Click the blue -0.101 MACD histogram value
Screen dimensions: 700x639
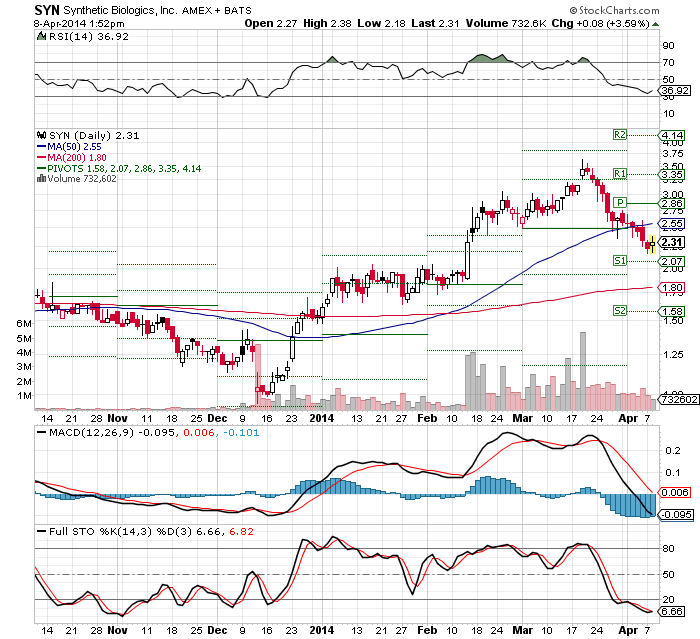tap(241, 433)
